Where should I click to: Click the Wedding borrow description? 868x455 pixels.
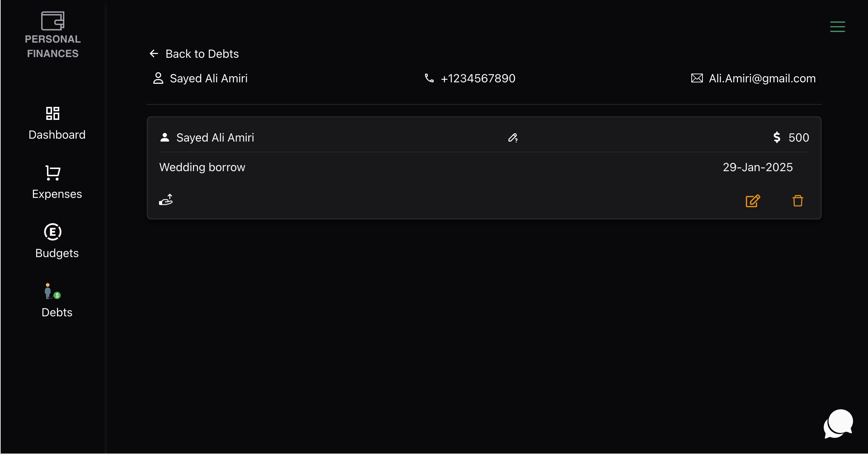[x=202, y=167]
